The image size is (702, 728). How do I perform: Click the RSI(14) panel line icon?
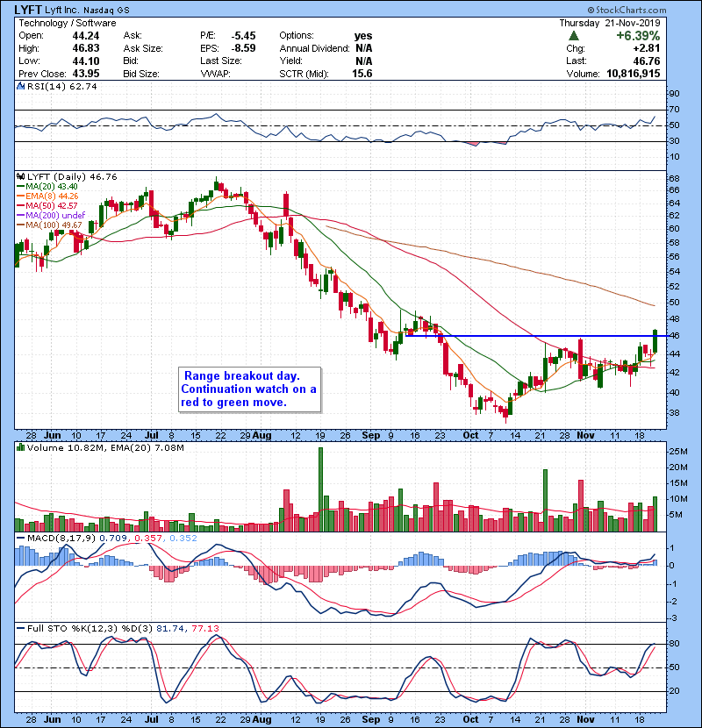[x=20, y=86]
